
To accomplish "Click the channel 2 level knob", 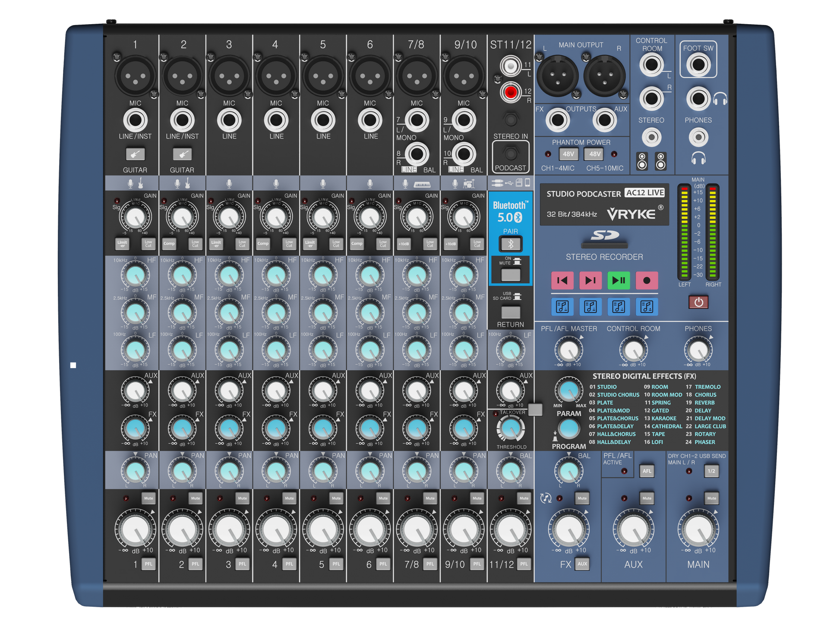I will (x=182, y=530).
